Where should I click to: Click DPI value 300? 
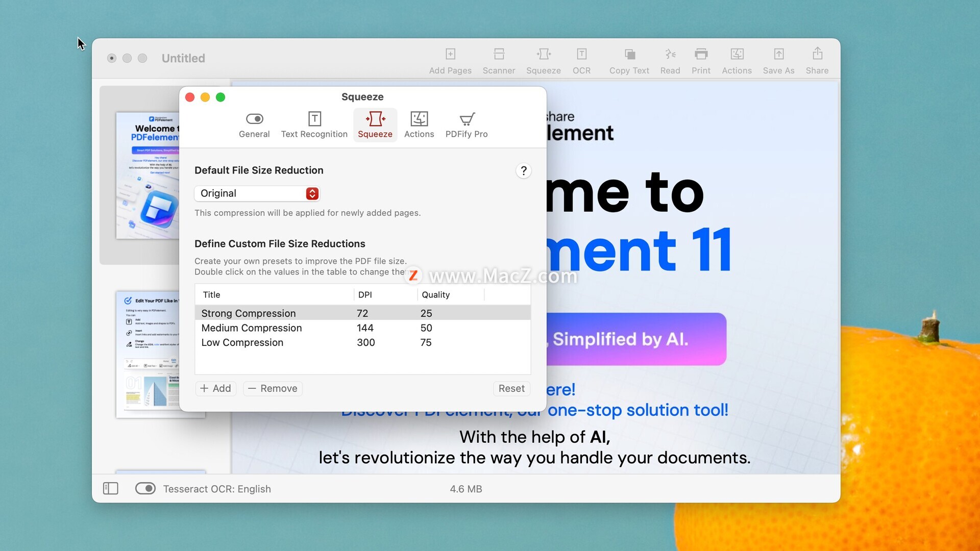(365, 343)
